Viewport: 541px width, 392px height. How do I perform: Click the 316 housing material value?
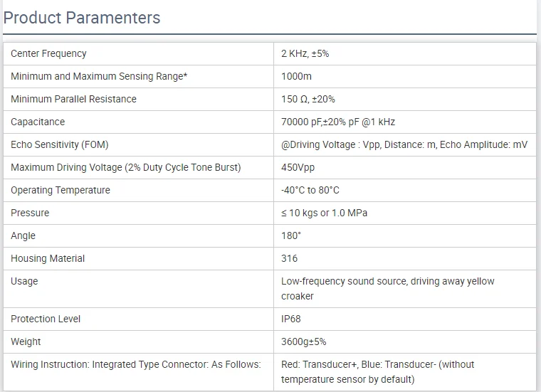[x=289, y=258]
